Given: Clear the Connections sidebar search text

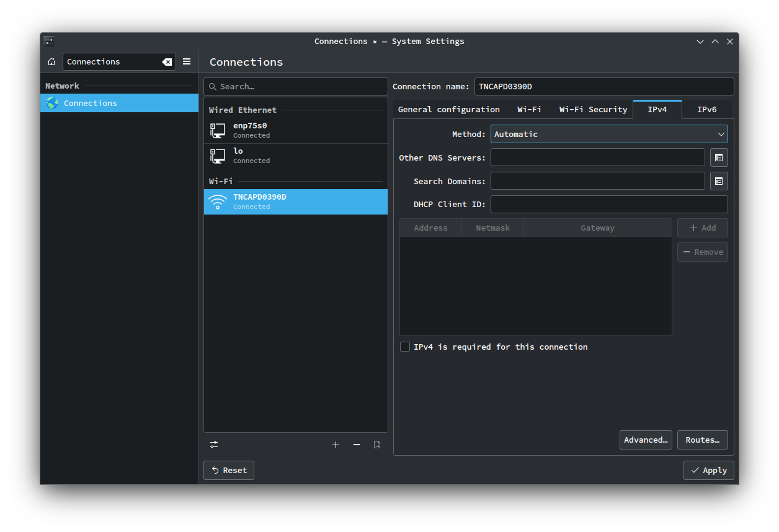Looking at the screenshot, I should tap(167, 62).
